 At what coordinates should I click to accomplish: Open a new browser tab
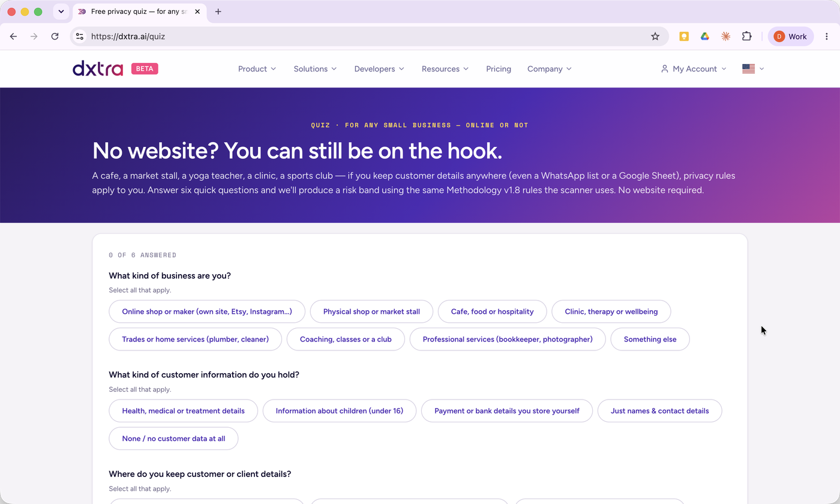(x=218, y=11)
